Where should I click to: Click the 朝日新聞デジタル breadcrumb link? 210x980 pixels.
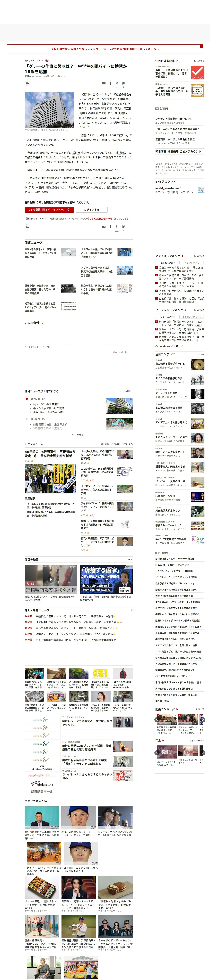(32, 60)
